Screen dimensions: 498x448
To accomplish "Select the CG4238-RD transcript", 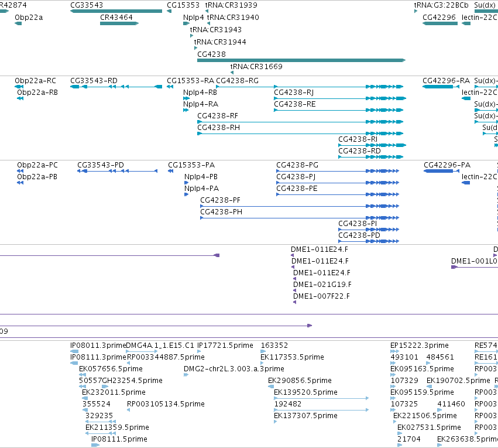I will [370, 157].
